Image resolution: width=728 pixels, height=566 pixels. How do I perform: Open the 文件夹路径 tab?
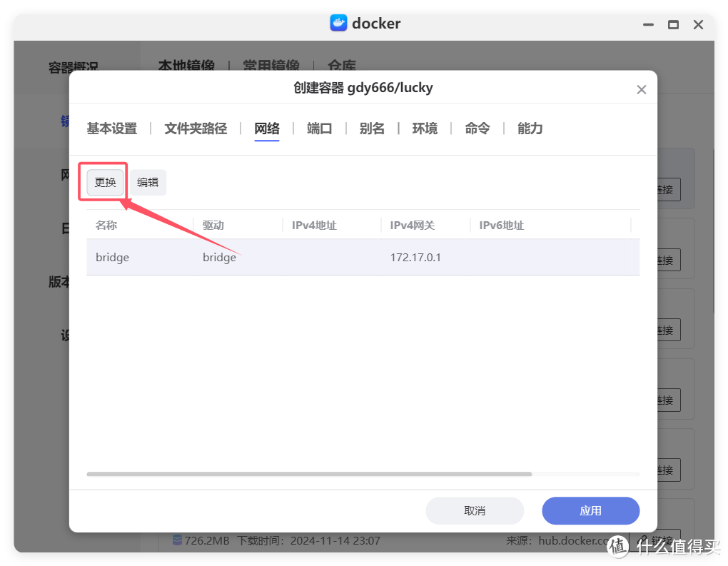[196, 128]
